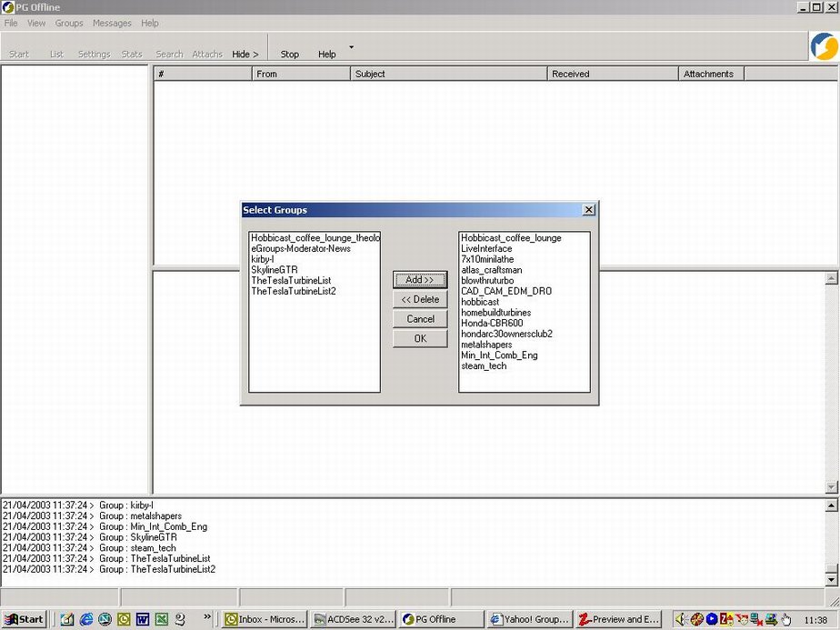The image size is (840, 630).
Task: Click the volume speaker tray icon
Action: [680, 619]
